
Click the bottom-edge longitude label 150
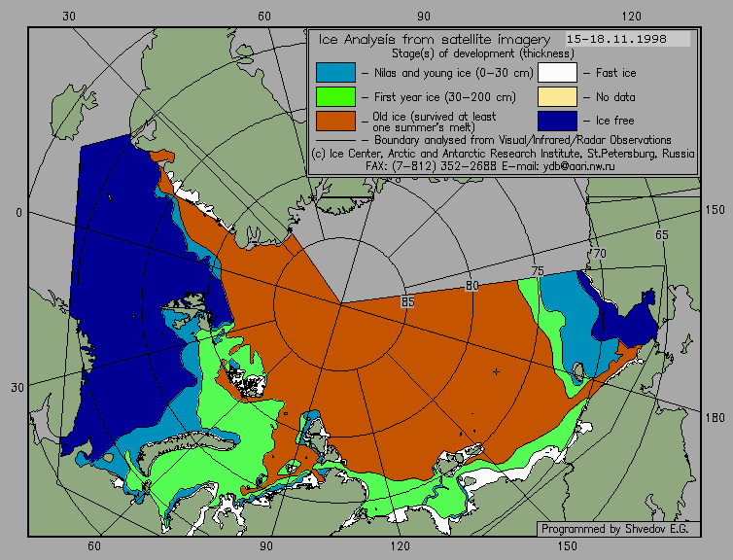568,546
